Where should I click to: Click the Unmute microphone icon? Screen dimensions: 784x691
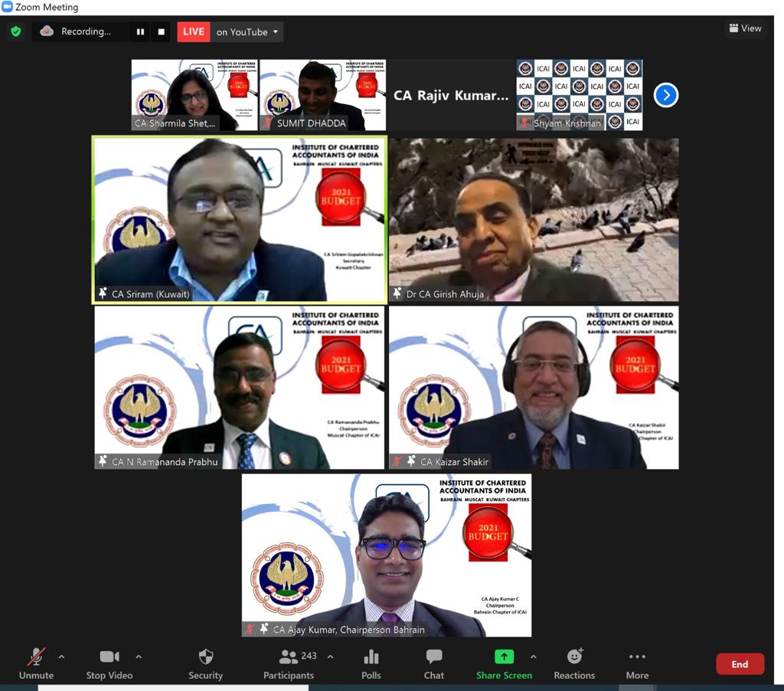[36, 656]
